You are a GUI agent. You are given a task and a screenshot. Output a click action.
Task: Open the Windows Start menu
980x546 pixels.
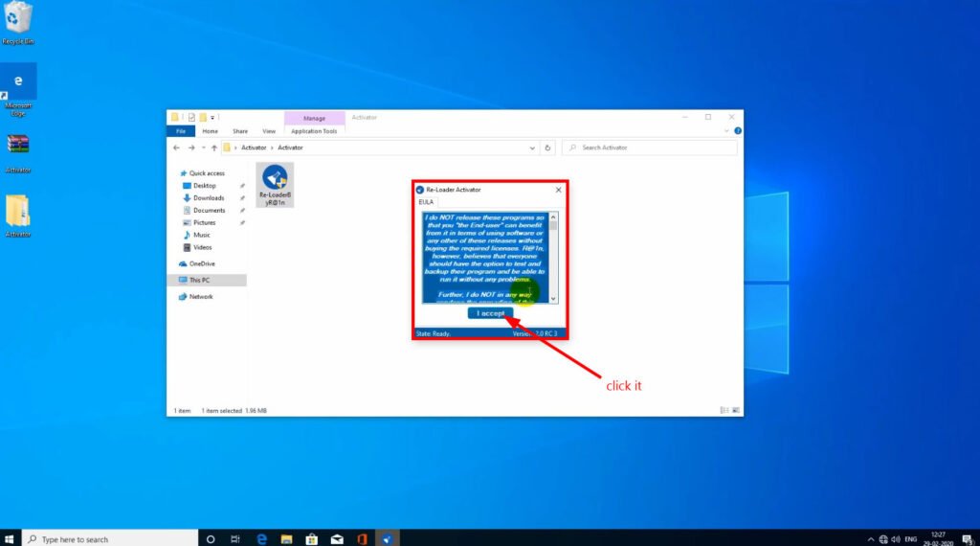[x=9, y=538]
